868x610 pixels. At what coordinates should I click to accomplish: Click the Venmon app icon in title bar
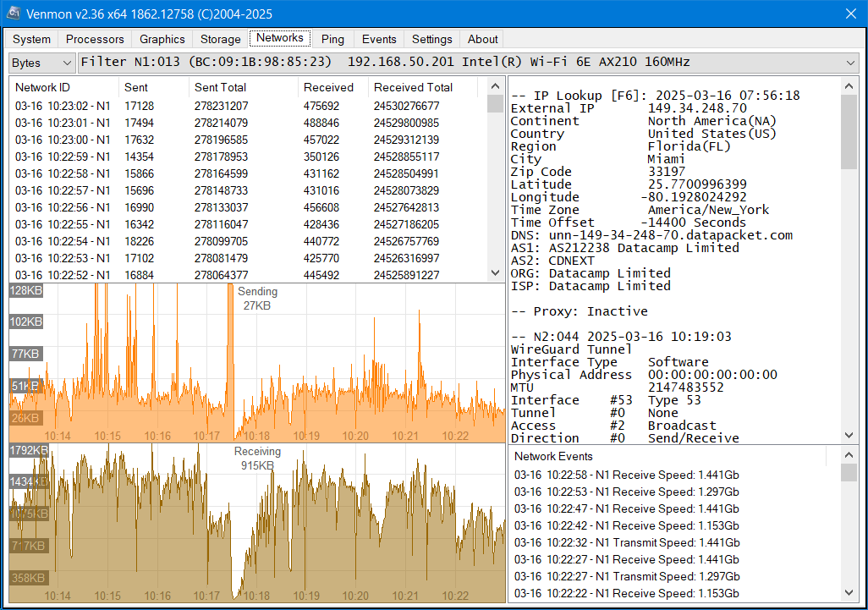point(14,14)
